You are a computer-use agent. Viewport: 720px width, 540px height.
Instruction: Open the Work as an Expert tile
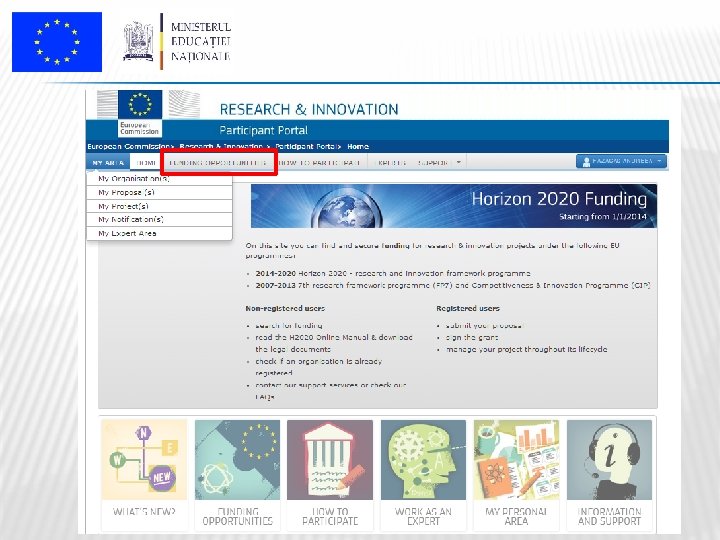click(x=423, y=475)
